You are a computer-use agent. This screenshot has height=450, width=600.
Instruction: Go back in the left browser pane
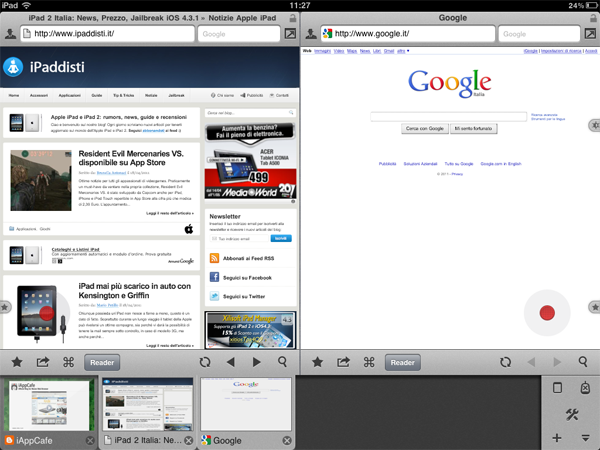coord(231,362)
